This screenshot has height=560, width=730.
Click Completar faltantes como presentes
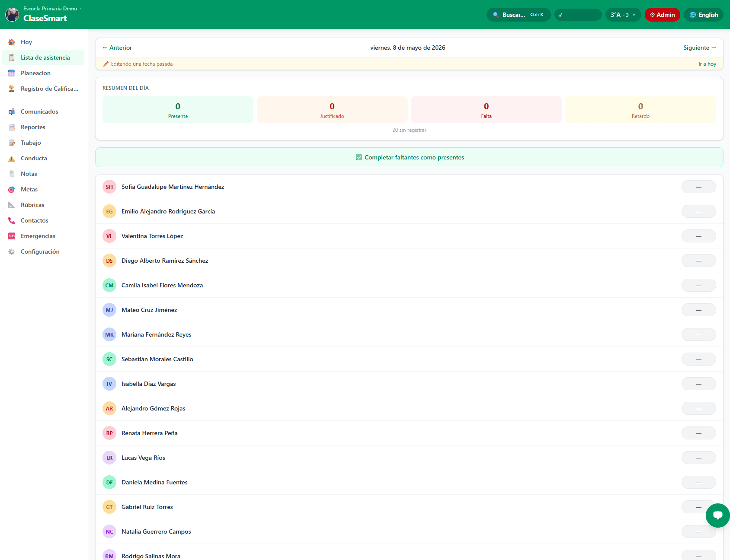pyautogui.click(x=409, y=157)
